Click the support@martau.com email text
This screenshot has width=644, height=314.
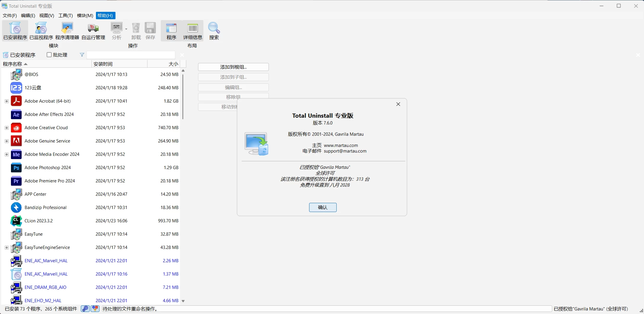(345, 151)
